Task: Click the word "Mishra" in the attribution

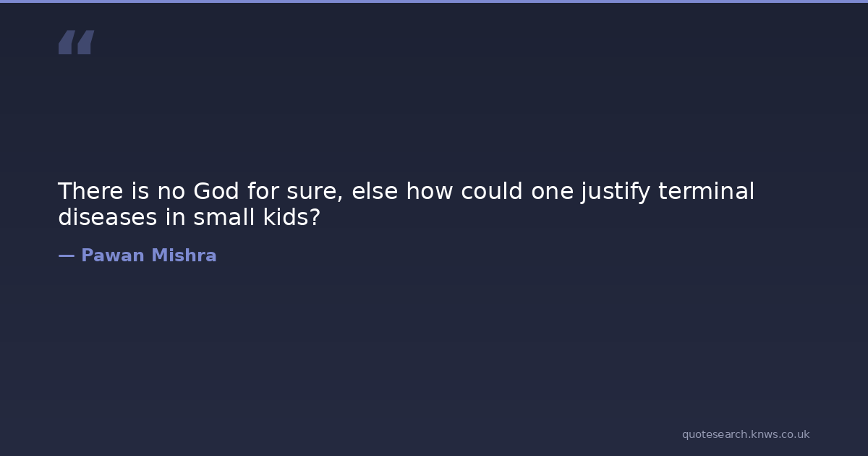Action: (x=184, y=256)
